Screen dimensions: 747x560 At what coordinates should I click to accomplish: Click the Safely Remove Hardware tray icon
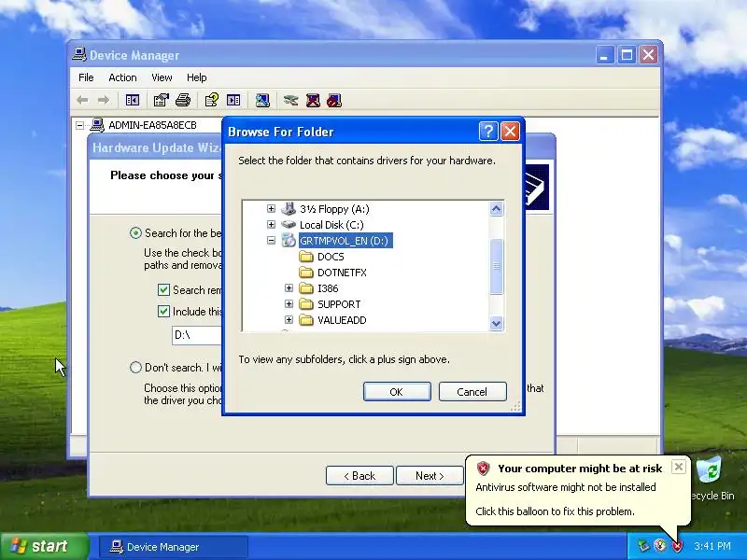pyautogui.click(x=643, y=545)
